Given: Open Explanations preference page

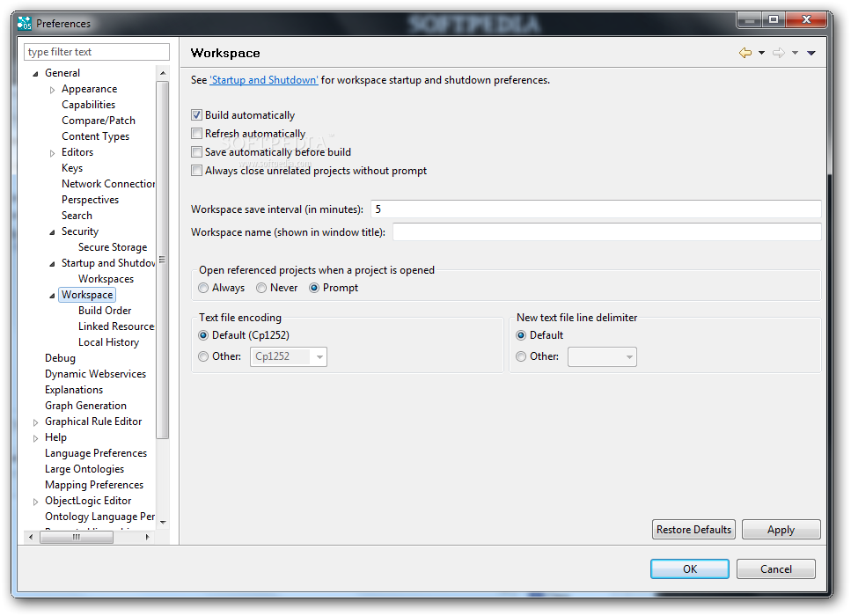Looking at the screenshot, I should pos(74,390).
